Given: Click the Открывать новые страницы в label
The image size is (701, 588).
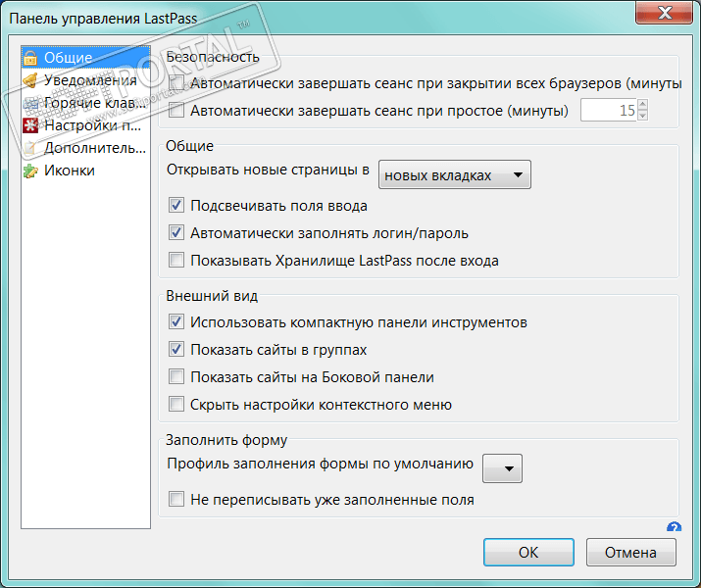Looking at the screenshot, I should click(x=268, y=170).
